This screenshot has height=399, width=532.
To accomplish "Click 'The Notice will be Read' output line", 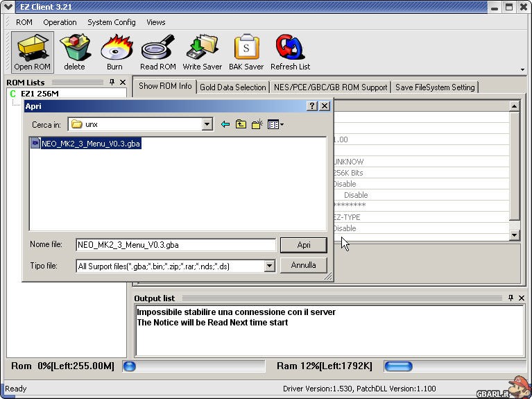I will (212, 323).
